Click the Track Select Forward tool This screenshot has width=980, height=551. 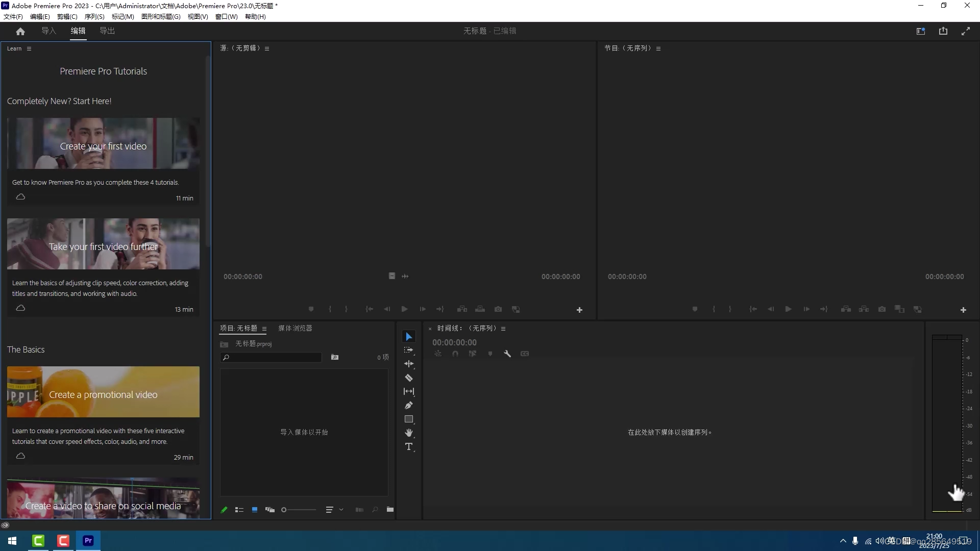click(408, 350)
